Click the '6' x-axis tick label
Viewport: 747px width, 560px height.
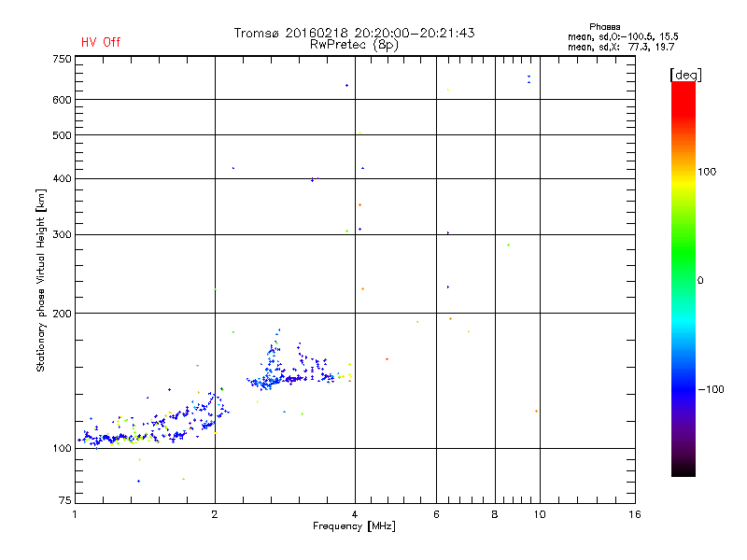[436, 514]
